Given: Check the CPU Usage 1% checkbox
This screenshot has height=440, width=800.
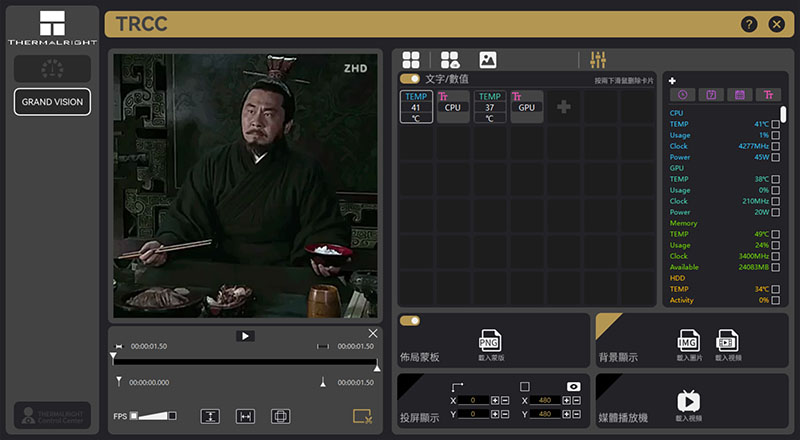Looking at the screenshot, I should (776, 135).
